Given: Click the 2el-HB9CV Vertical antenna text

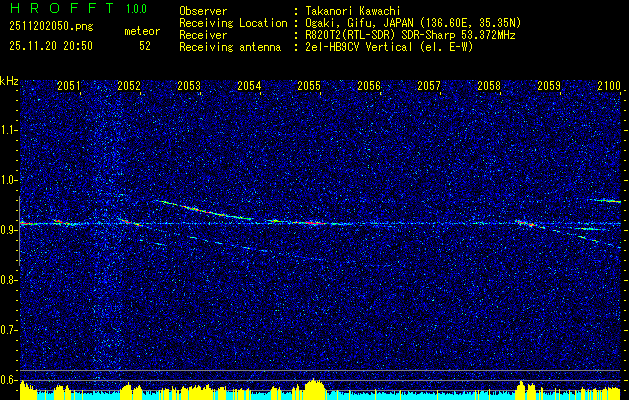Looking at the screenshot, I should pyautogui.click(x=390, y=47).
